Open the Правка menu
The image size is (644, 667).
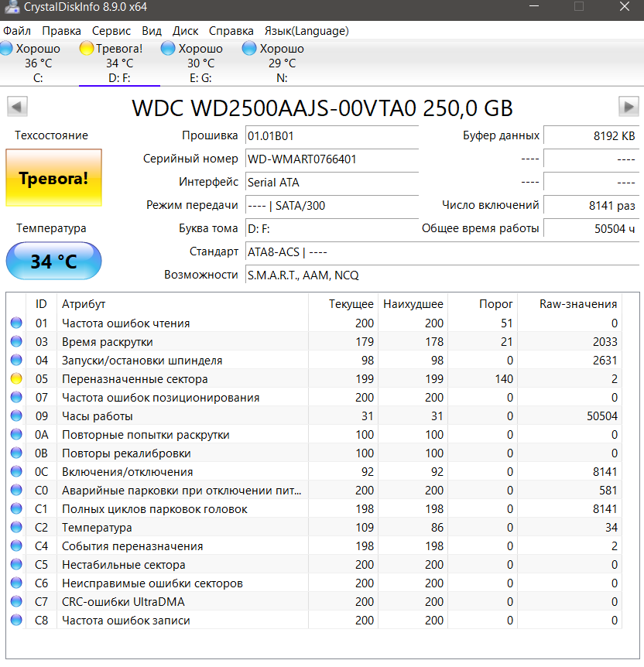click(61, 31)
